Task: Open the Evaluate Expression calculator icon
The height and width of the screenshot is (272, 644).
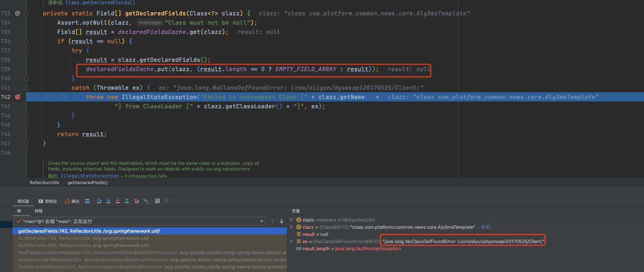Action: [x=157, y=201]
